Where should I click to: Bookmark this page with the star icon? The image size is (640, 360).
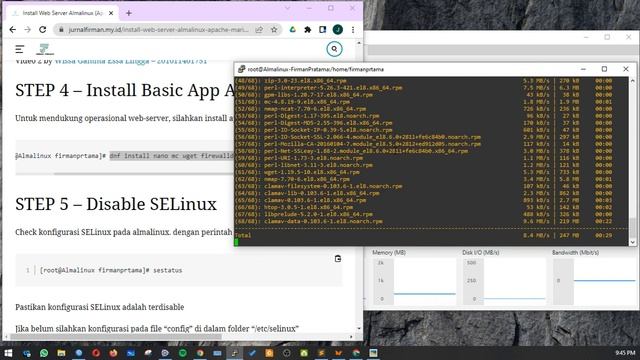(x=274, y=30)
